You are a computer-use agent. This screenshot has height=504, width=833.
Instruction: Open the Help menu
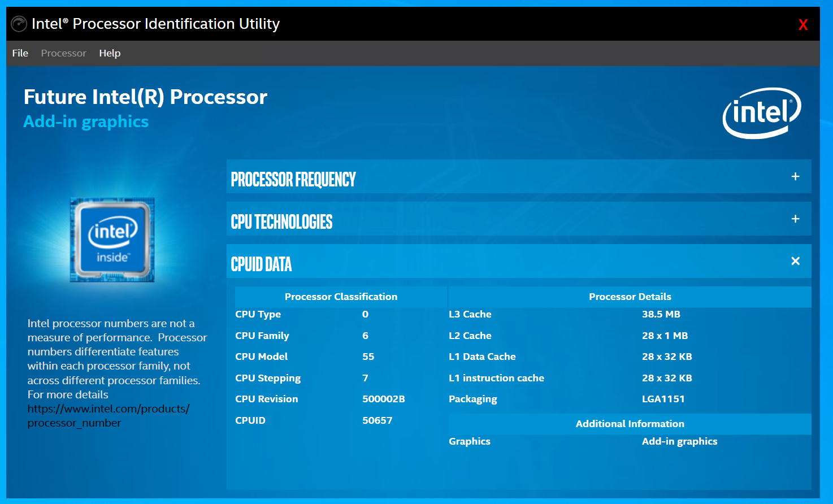pyautogui.click(x=110, y=53)
